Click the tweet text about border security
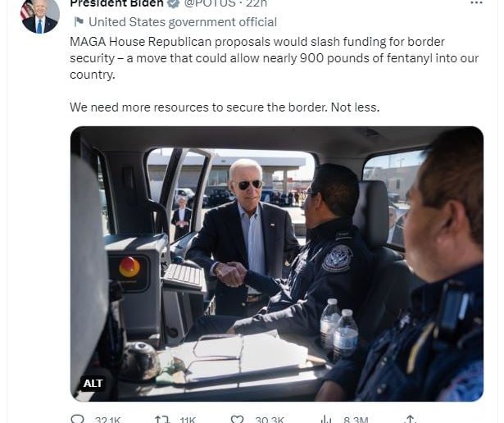Image resolution: width=504 pixels, height=423 pixels. click(x=275, y=75)
